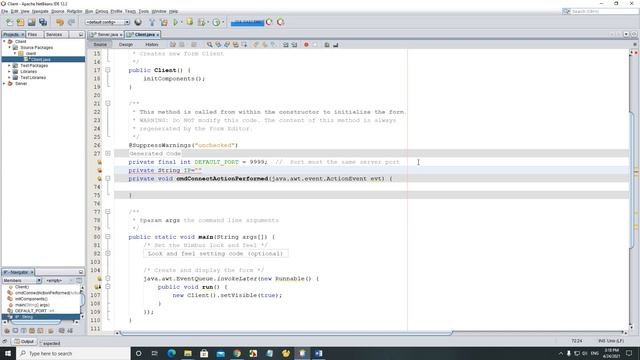Expand the Generated Code fold at line 27
640x360 pixels.
108,153
